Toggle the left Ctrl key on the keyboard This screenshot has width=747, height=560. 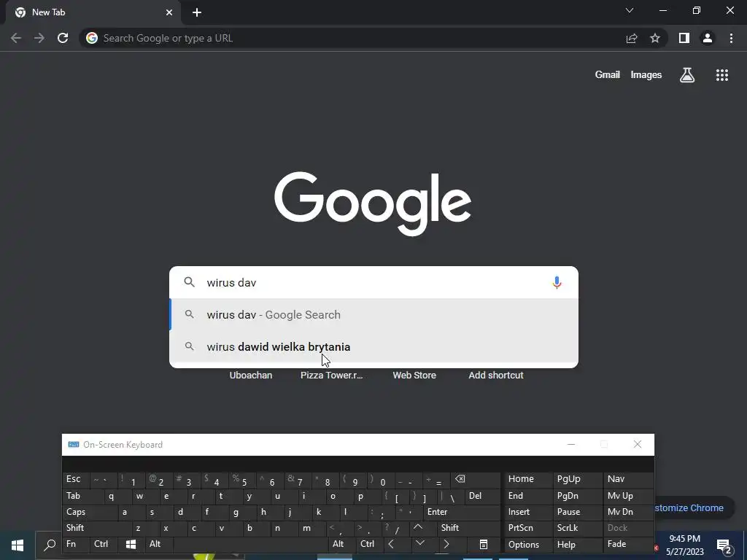coord(104,544)
